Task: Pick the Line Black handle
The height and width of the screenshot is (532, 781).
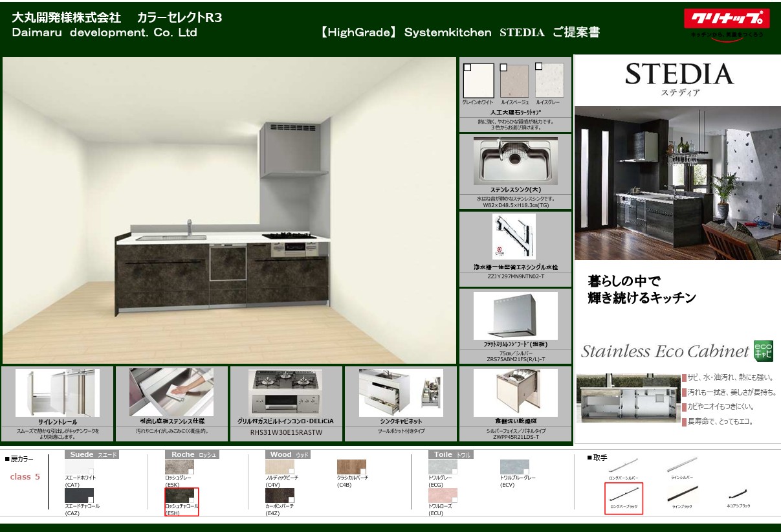Action: coord(682,495)
